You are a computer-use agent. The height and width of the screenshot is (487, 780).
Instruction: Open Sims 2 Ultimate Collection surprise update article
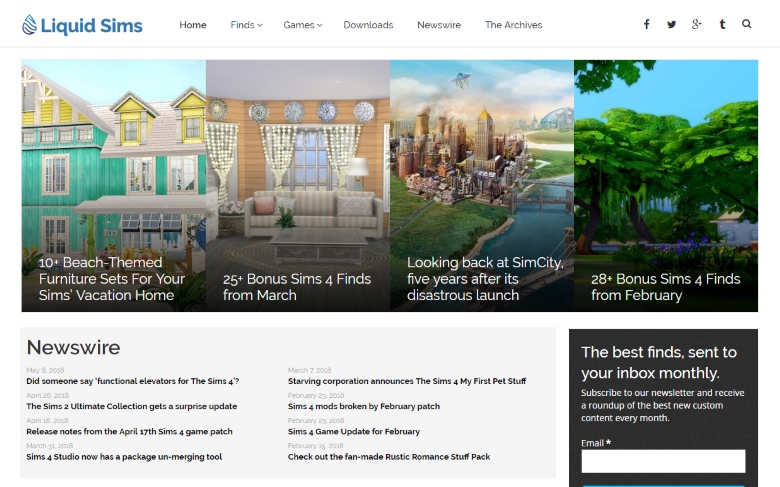pyautogui.click(x=132, y=406)
